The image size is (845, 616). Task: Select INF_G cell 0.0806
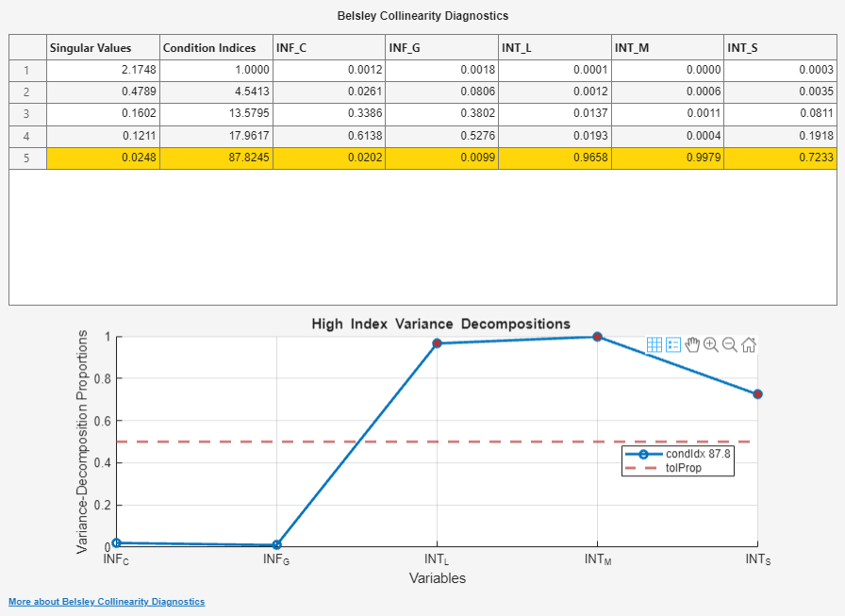pos(442,92)
